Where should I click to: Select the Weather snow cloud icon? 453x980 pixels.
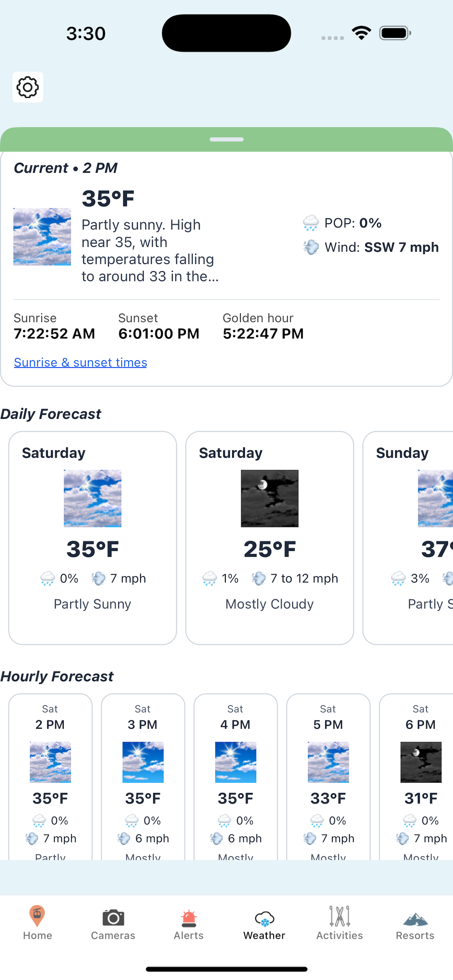coord(264,918)
